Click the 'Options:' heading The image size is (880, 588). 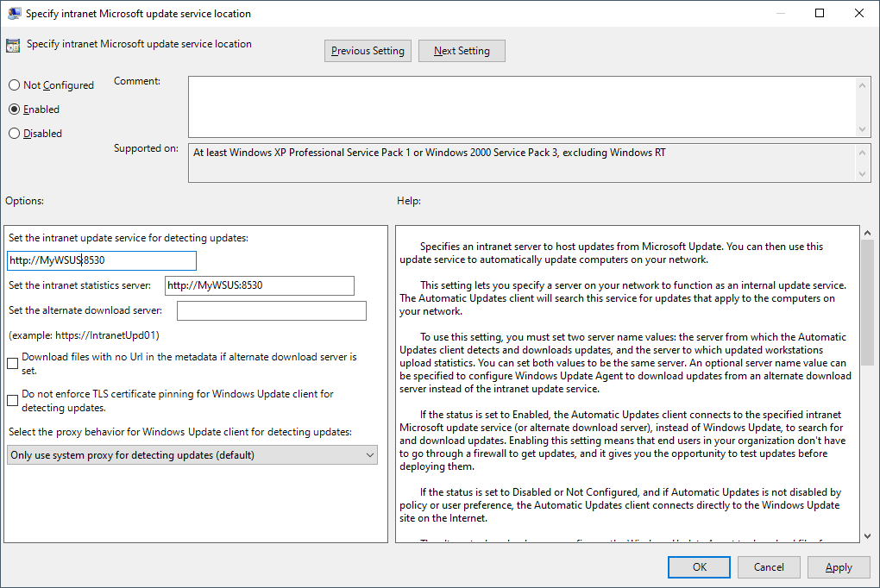(25, 201)
